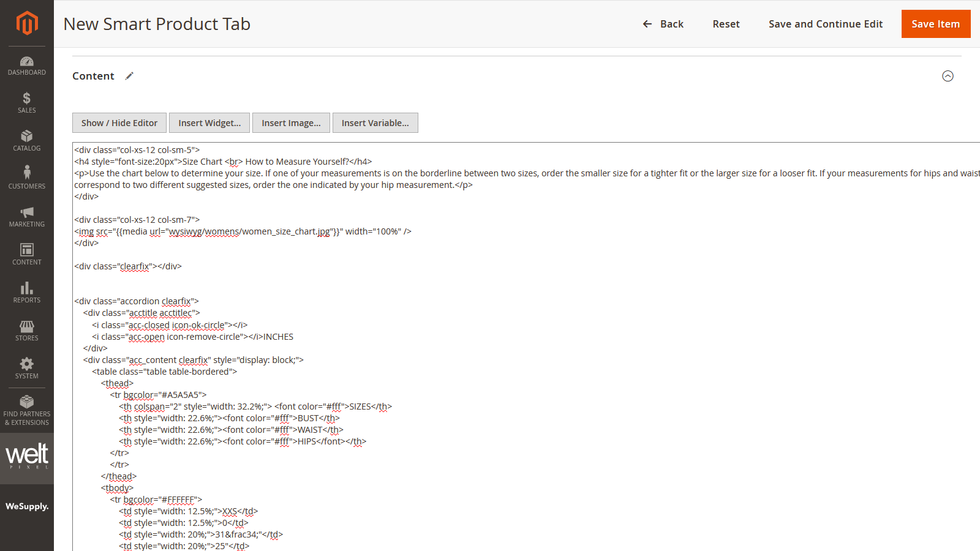Screen dimensions: 980x551
Task: Click the women_size_chart.jpg image line
Action: (x=243, y=231)
